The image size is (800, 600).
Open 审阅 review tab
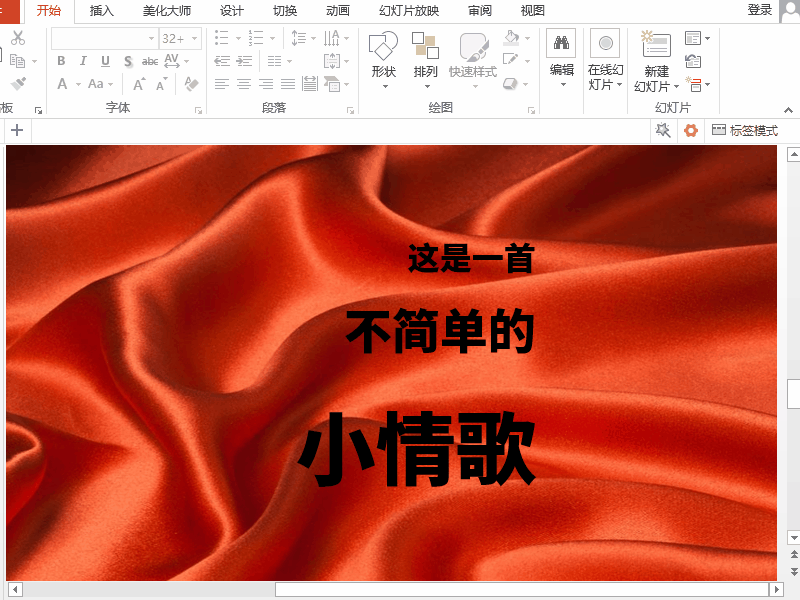[480, 11]
